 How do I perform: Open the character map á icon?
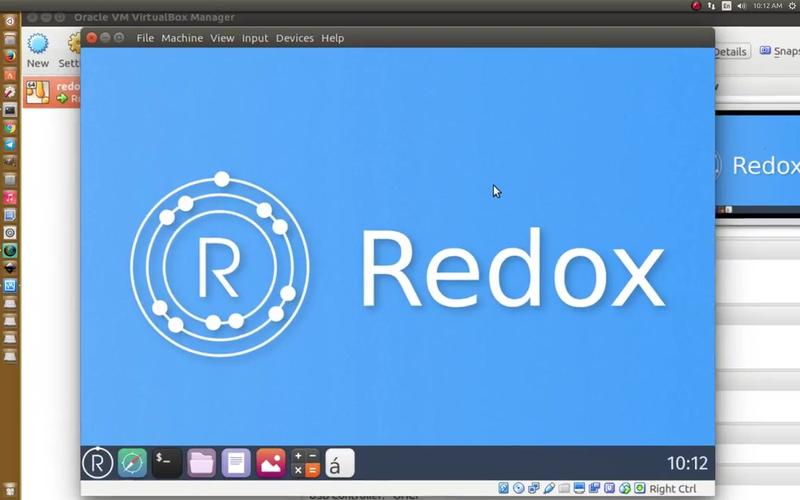click(340, 463)
